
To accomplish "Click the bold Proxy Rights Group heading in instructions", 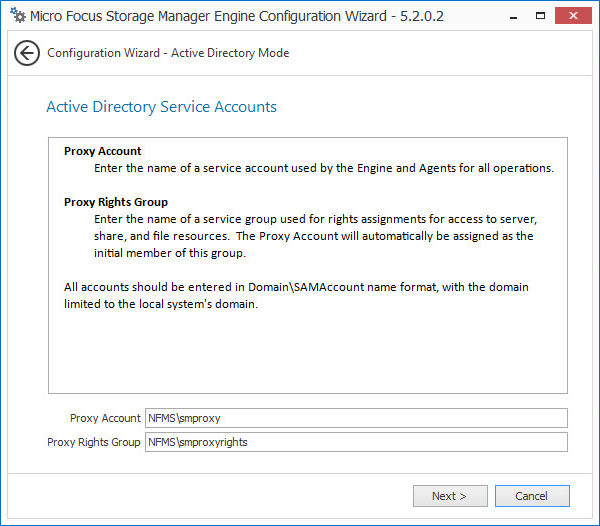I will coord(116,202).
